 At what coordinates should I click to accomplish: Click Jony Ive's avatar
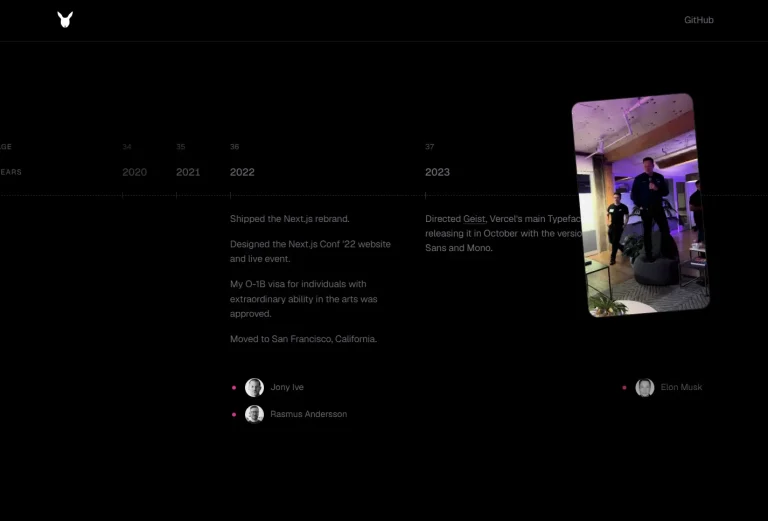254,387
